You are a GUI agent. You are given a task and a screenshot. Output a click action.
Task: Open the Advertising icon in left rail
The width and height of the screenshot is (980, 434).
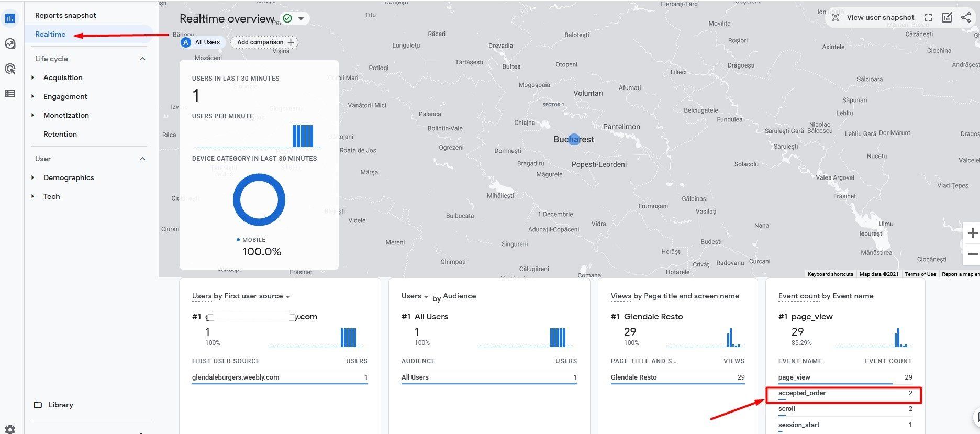[10, 69]
